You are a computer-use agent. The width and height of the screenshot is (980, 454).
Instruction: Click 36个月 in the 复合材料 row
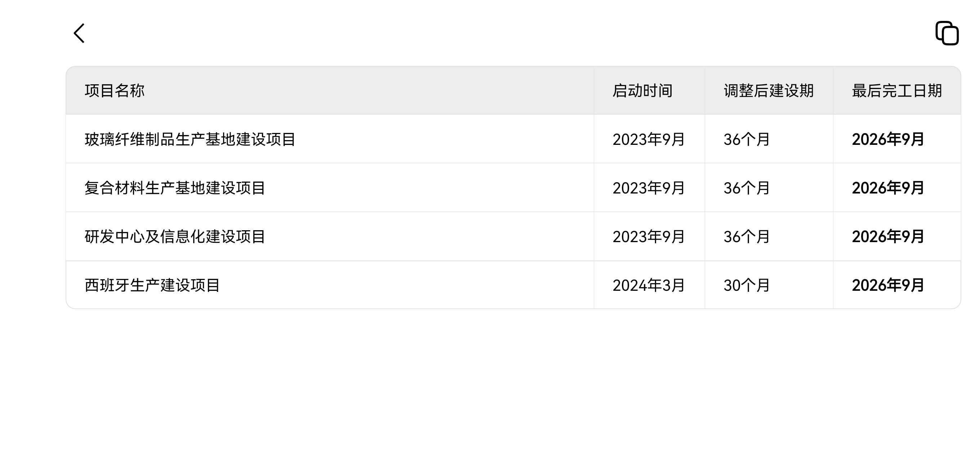pos(747,188)
